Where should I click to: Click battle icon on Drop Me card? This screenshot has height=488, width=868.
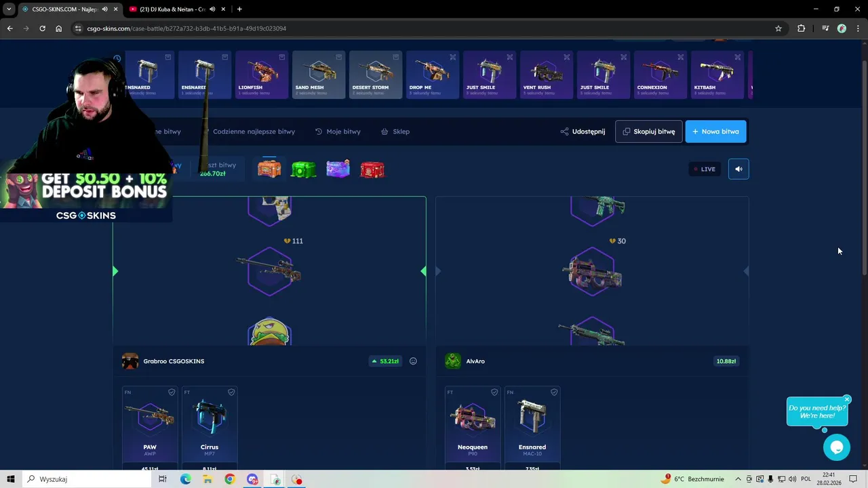pos(453,58)
